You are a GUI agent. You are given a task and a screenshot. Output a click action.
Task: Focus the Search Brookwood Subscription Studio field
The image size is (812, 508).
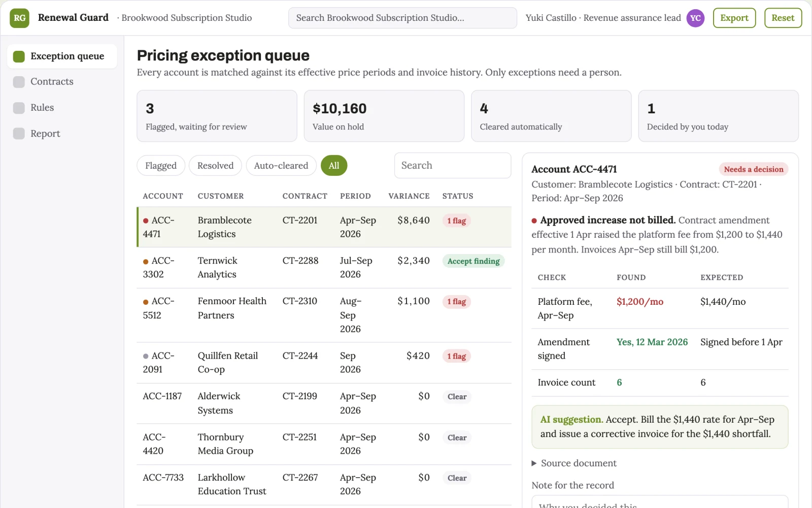[x=402, y=18]
